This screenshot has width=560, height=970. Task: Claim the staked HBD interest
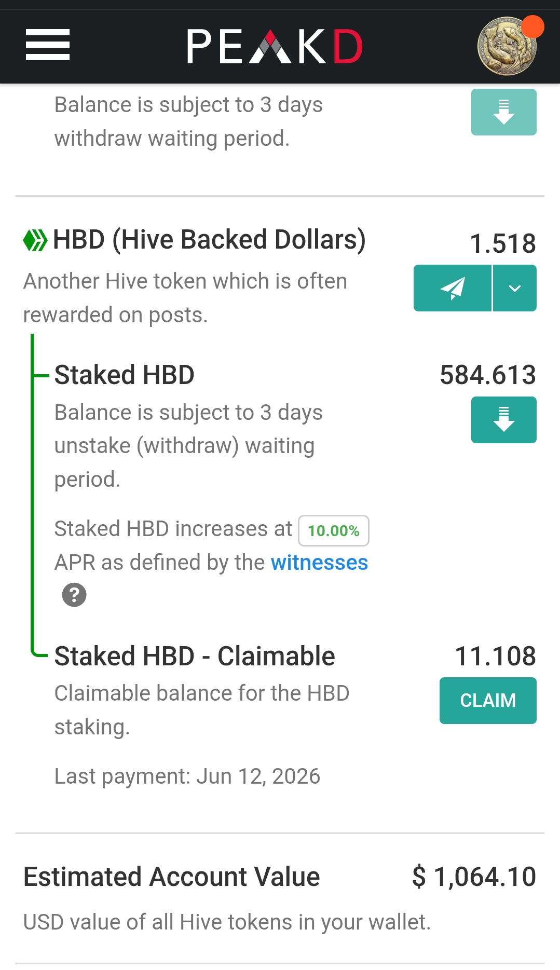pos(488,701)
